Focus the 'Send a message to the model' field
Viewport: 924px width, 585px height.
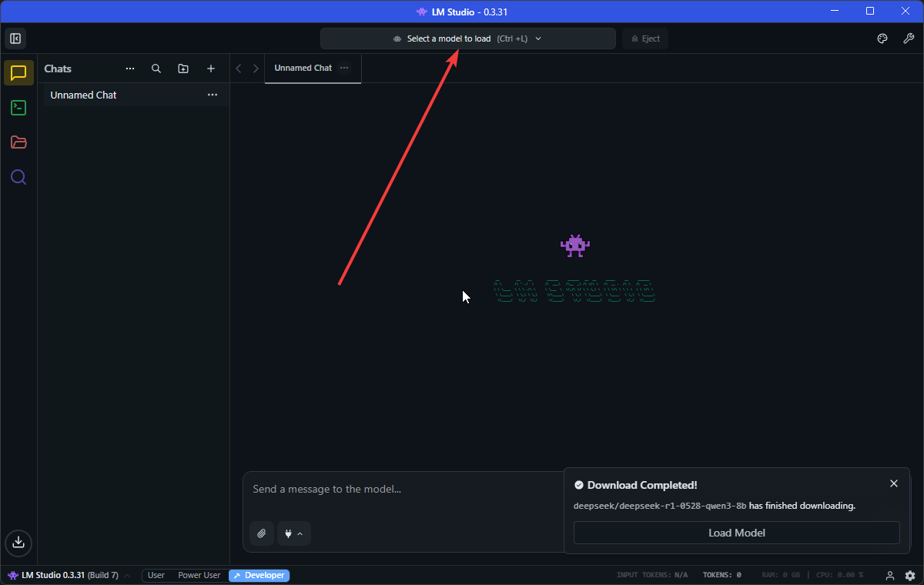click(403, 489)
